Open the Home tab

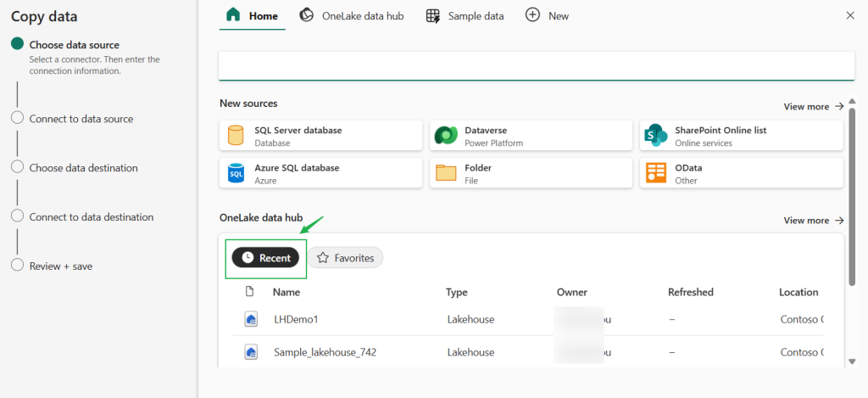[x=252, y=15]
